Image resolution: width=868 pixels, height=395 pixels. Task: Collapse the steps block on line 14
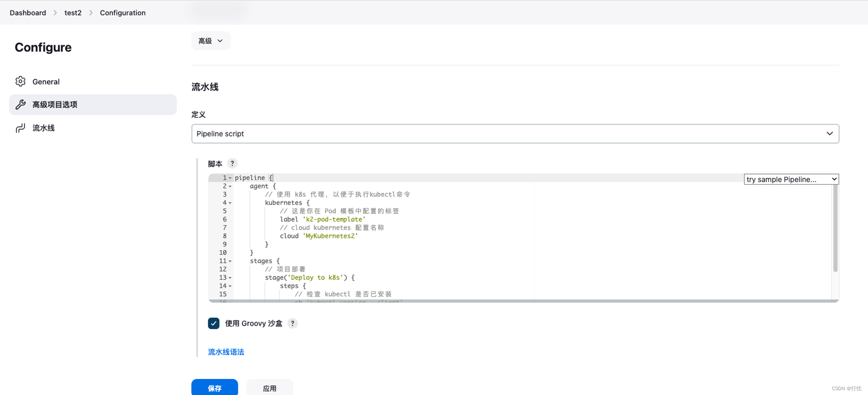230,286
